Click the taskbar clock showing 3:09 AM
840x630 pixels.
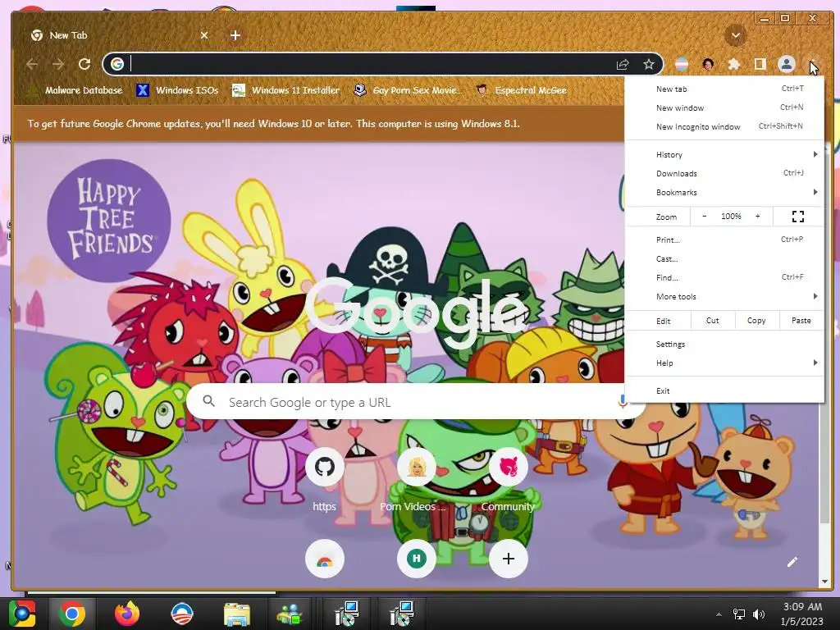pyautogui.click(x=802, y=614)
